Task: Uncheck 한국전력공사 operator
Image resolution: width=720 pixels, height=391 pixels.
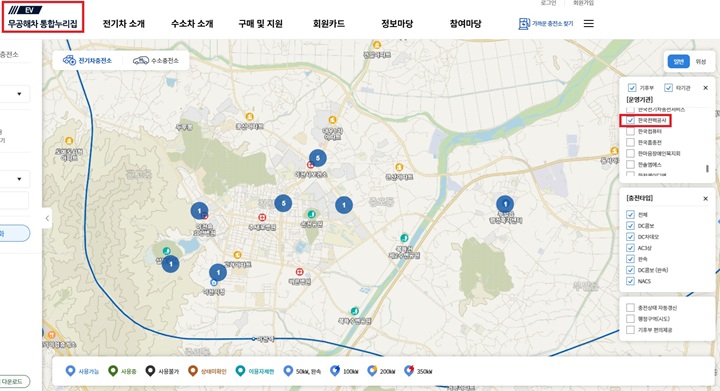Action: 630,120
